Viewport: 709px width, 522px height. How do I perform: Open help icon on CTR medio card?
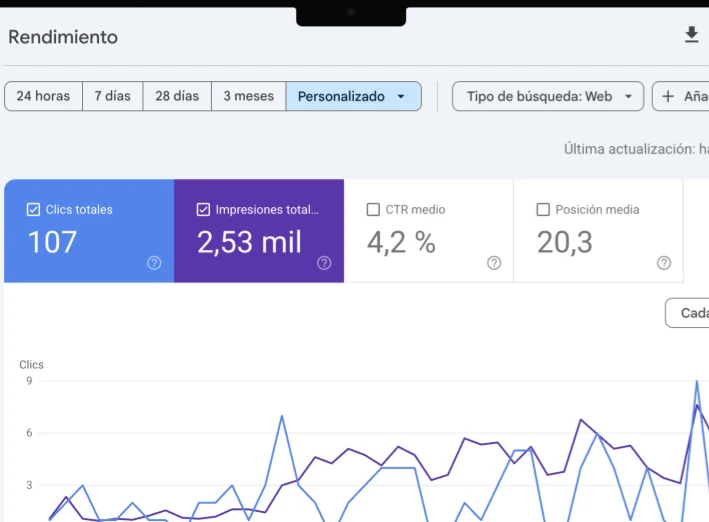pyautogui.click(x=494, y=263)
